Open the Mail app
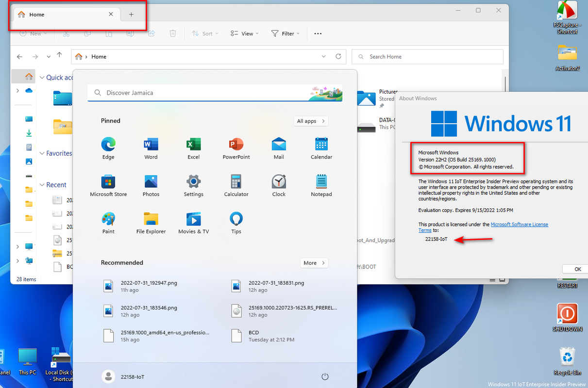This screenshot has width=588, height=388. (279, 148)
